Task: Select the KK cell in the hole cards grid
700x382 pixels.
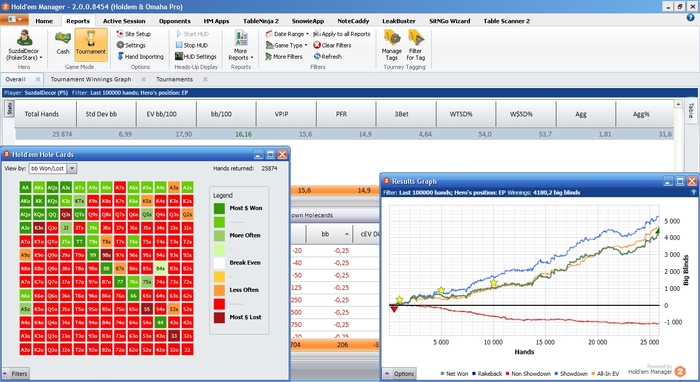Action: point(39,201)
